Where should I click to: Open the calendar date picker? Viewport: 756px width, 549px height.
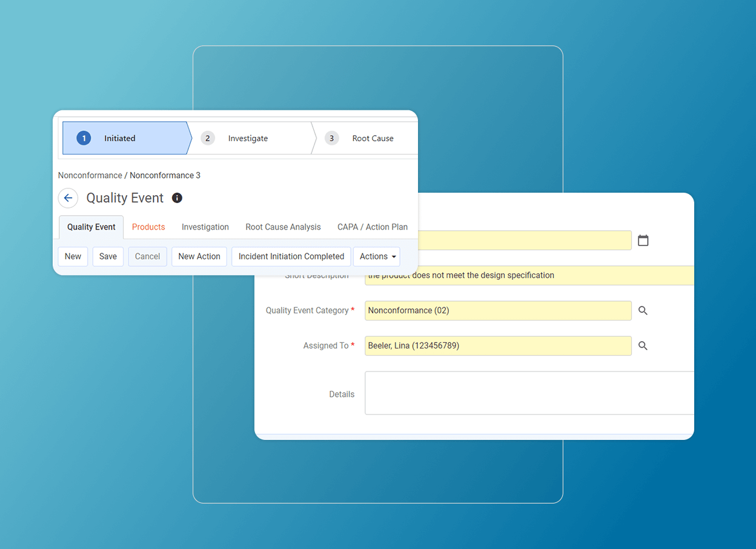point(643,240)
